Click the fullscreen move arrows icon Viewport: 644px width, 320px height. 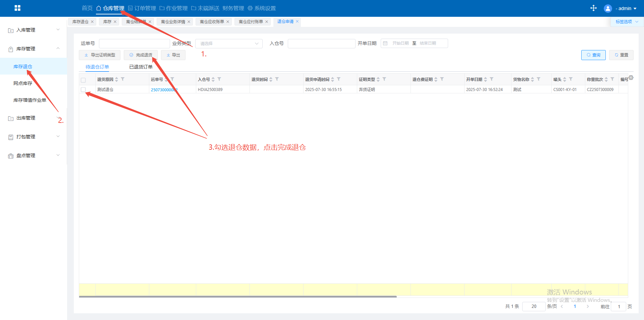coord(593,8)
